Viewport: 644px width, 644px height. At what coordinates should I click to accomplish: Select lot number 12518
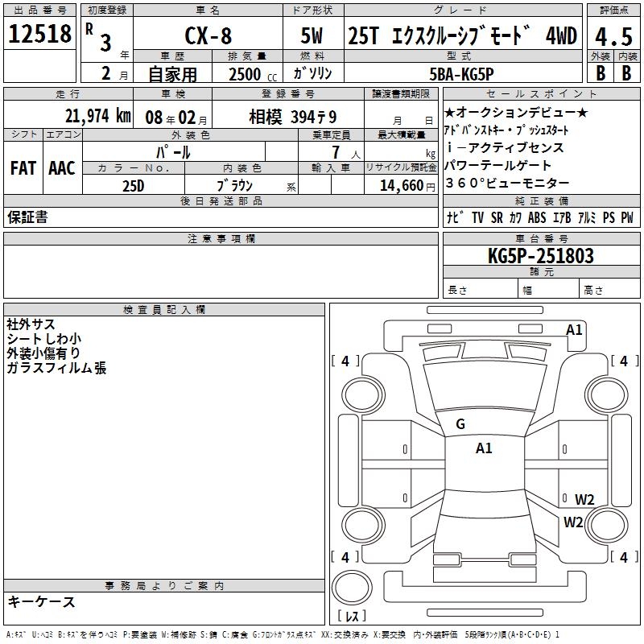(x=39, y=34)
